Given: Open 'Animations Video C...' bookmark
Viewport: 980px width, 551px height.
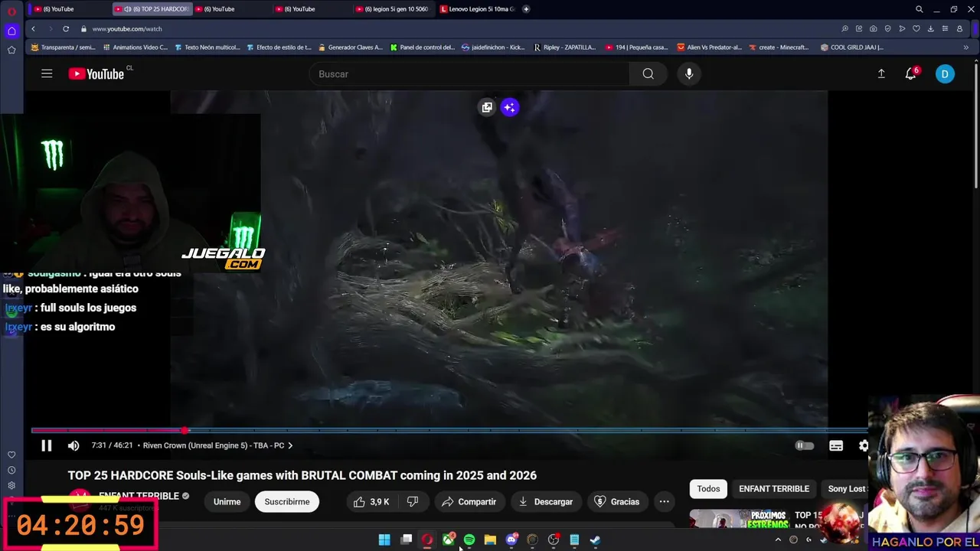Looking at the screenshot, I should pyautogui.click(x=135, y=47).
